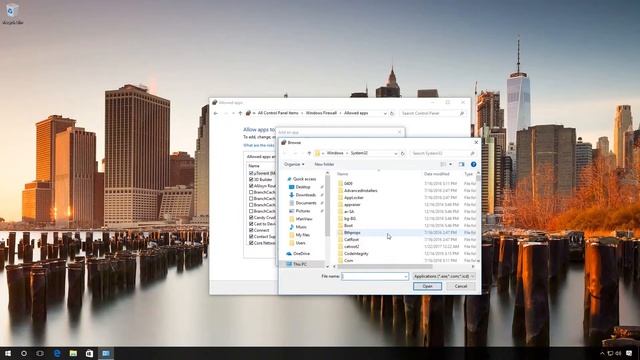Click the Search System32 field
This screenshot has height=360, width=640.
443,153
